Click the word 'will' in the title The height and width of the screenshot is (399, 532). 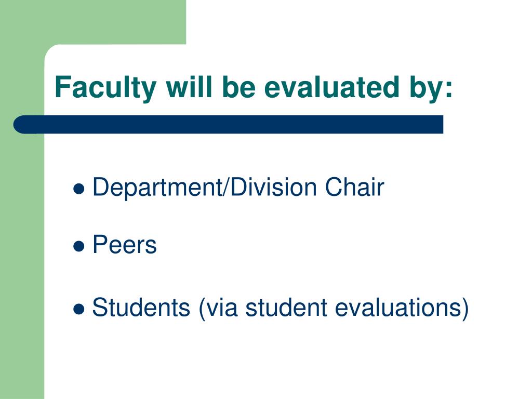(189, 87)
